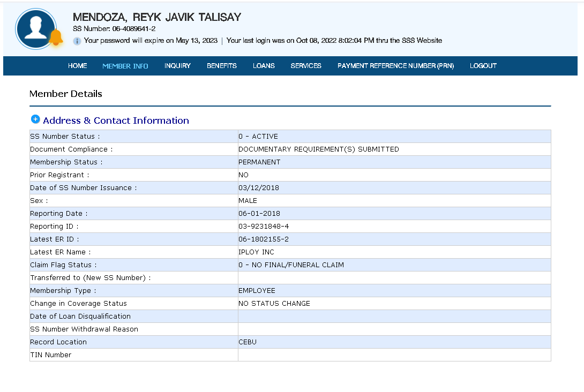The height and width of the screenshot is (392, 584).
Task: Open Payment Reference Number (PRN) menu
Action: coord(395,66)
